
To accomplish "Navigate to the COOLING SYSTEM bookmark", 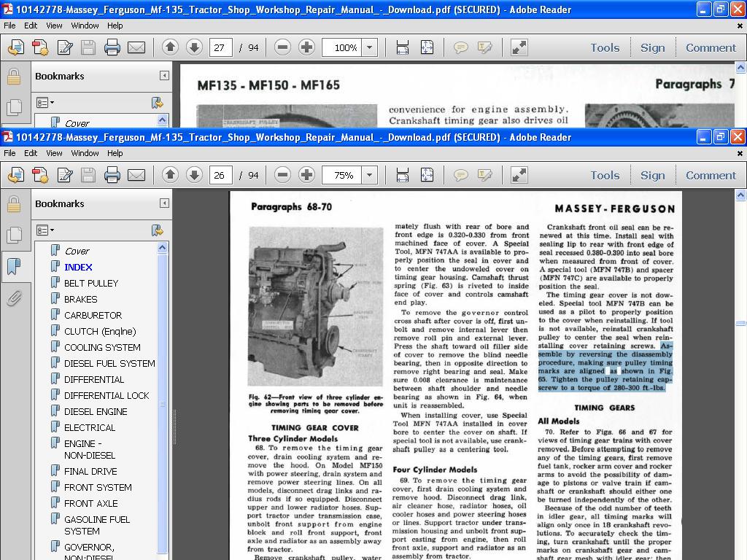I will coord(102,348).
